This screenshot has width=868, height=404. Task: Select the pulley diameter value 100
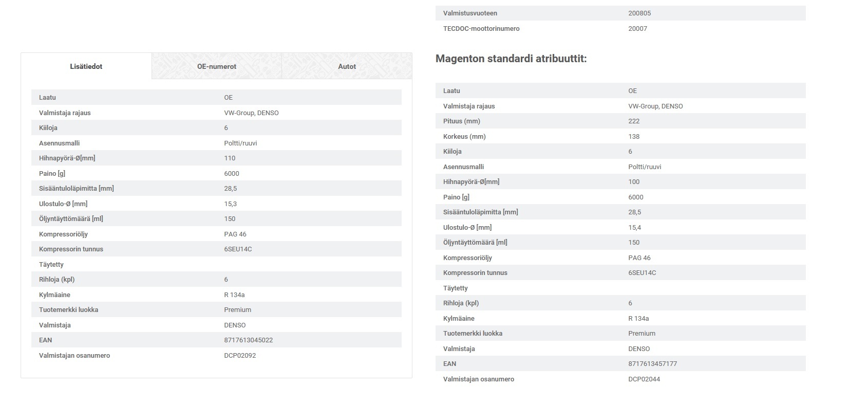634,182
